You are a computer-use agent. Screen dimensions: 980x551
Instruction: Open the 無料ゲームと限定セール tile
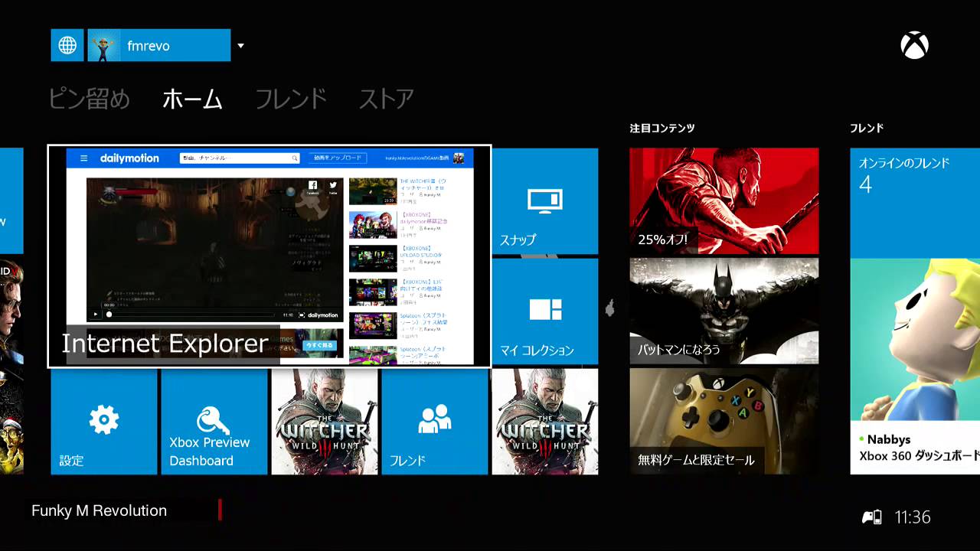tap(724, 422)
